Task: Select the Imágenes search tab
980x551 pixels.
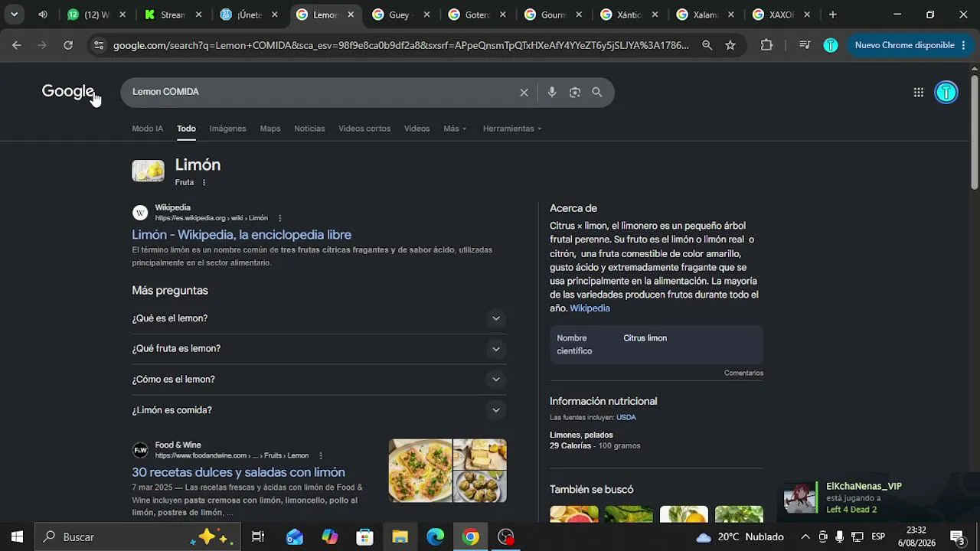Action: click(227, 129)
